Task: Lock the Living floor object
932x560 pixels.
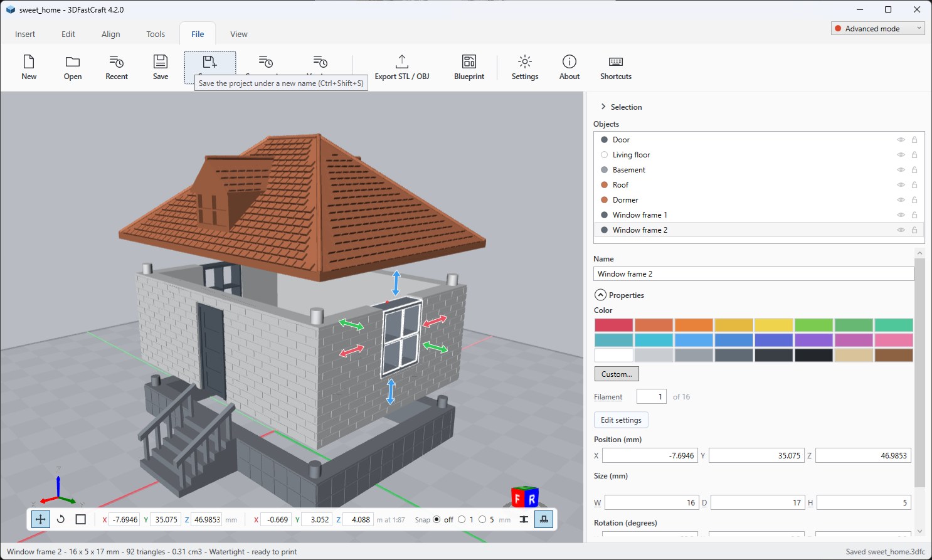Action: click(914, 155)
